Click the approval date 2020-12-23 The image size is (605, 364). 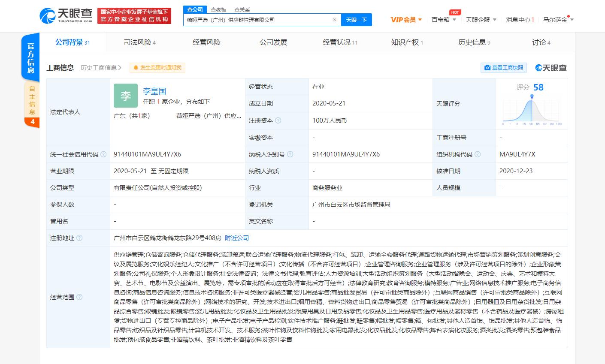click(516, 171)
